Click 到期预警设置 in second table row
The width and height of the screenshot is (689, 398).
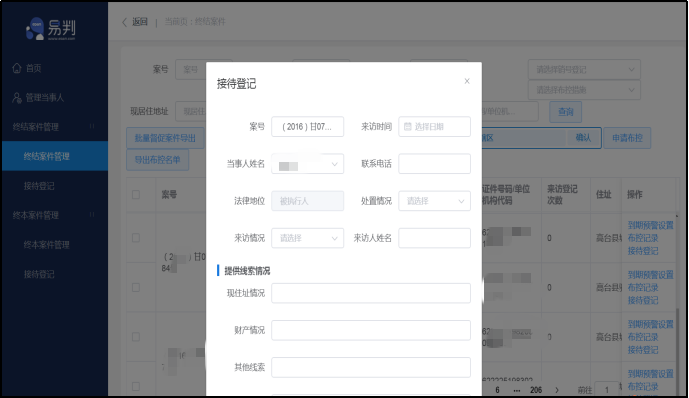pyautogui.click(x=650, y=275)
